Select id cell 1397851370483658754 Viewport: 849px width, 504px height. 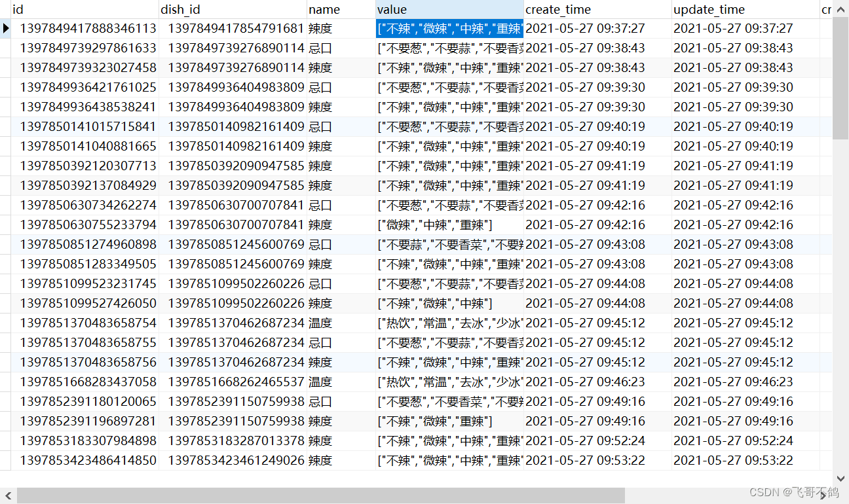coord(85,323)
